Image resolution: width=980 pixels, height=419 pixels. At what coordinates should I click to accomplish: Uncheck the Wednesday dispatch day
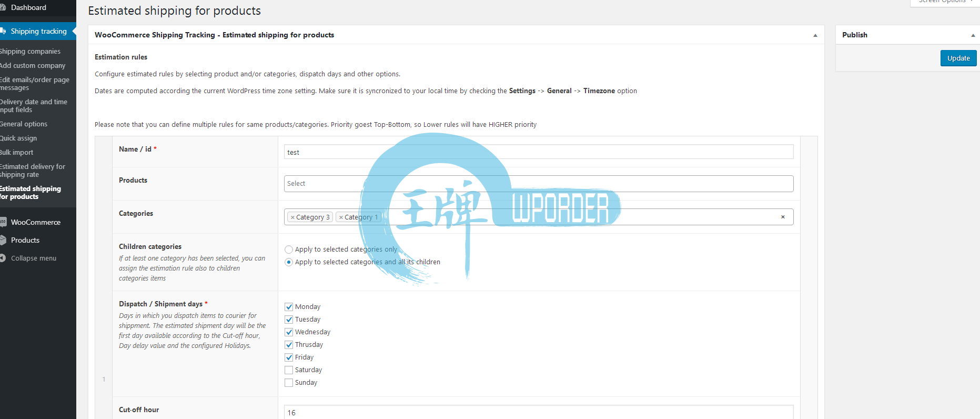pos(289,332)
